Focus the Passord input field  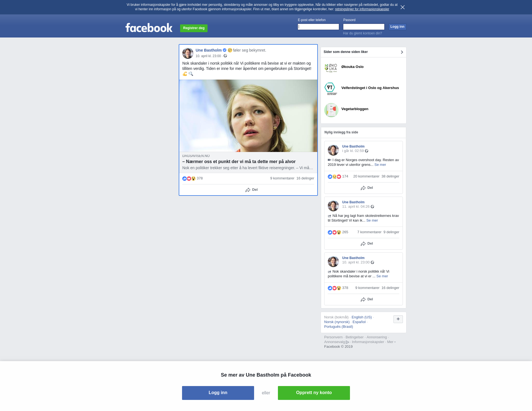tap(364, 27)
